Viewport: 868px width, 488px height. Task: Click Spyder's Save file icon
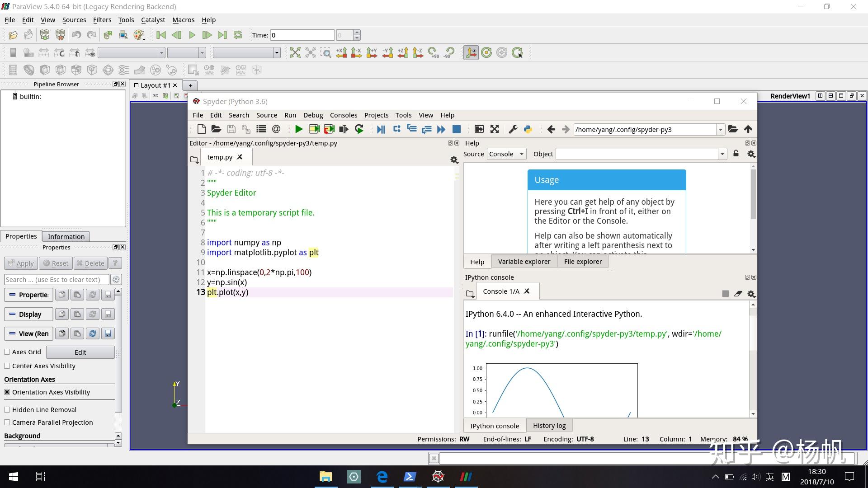(x=231, y=129)
